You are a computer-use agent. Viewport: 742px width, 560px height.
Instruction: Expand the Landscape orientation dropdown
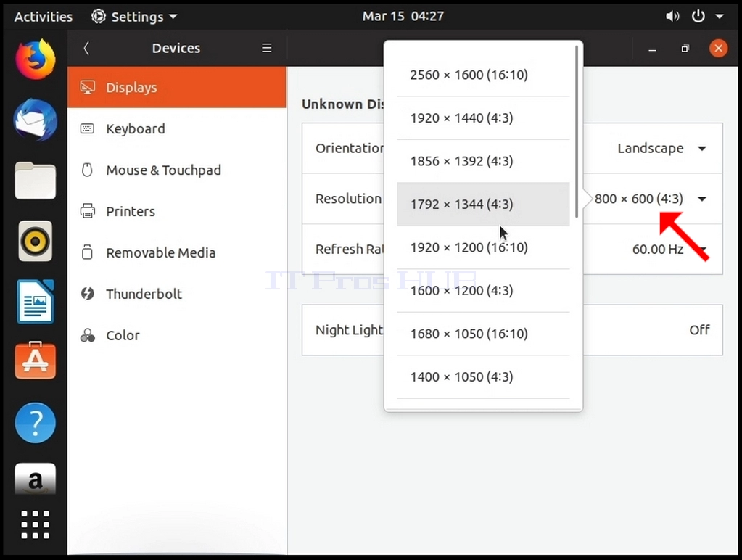(x=662, y=148)
